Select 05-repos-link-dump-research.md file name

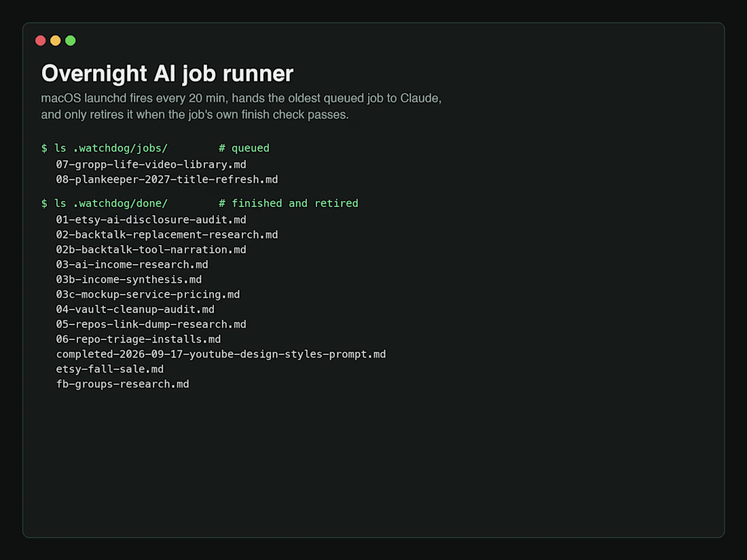(x=151, y=324)
